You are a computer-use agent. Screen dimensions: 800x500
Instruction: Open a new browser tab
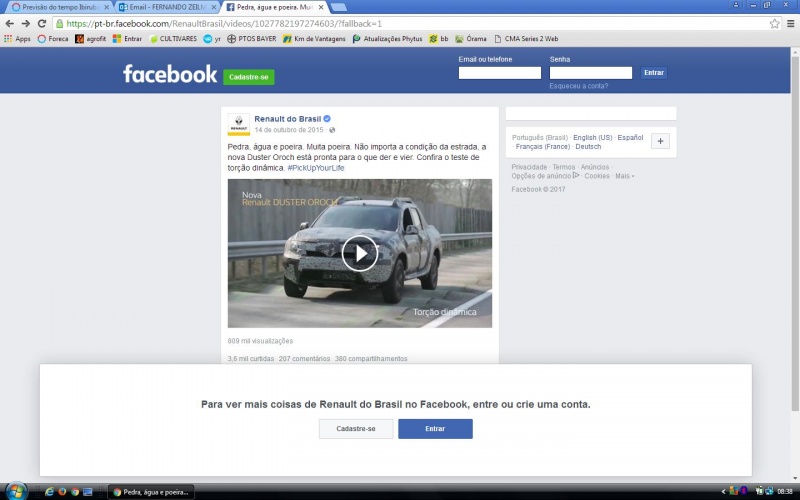(339, 7)
